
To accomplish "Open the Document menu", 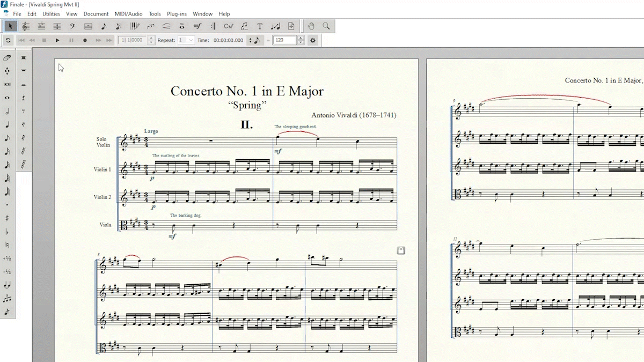I will click(x=96, y=14).
